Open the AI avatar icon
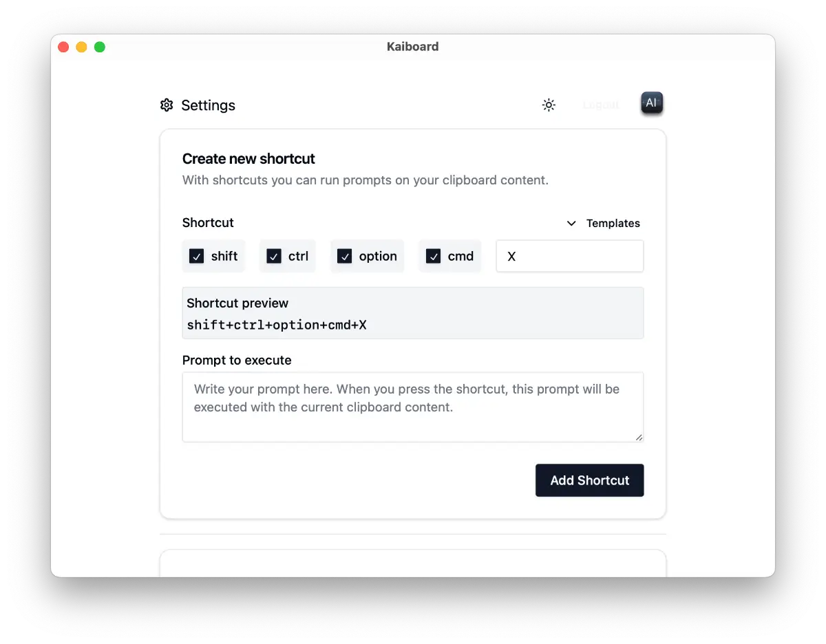This screenshot has width=826, height=644. (x=651, y=103)
